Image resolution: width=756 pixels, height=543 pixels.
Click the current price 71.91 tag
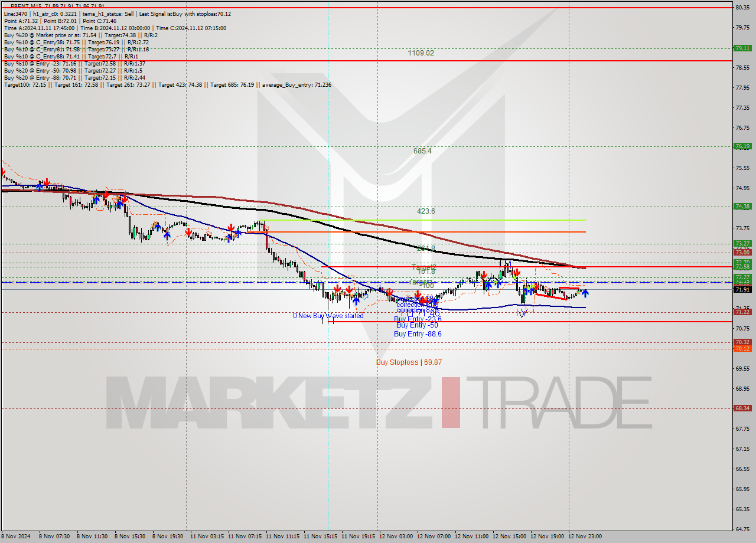[742, 290]
